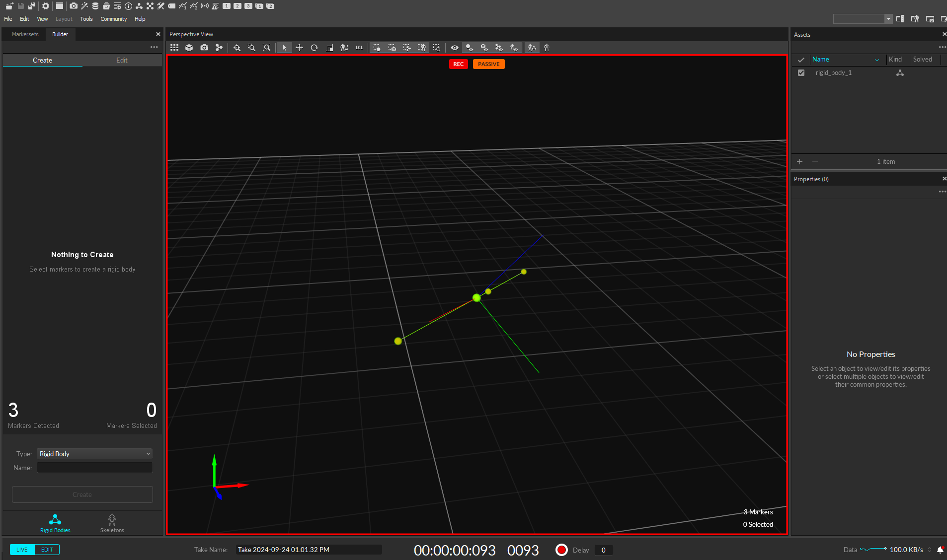
Task: Click the Take Name input field
Action: coord(308,550)
